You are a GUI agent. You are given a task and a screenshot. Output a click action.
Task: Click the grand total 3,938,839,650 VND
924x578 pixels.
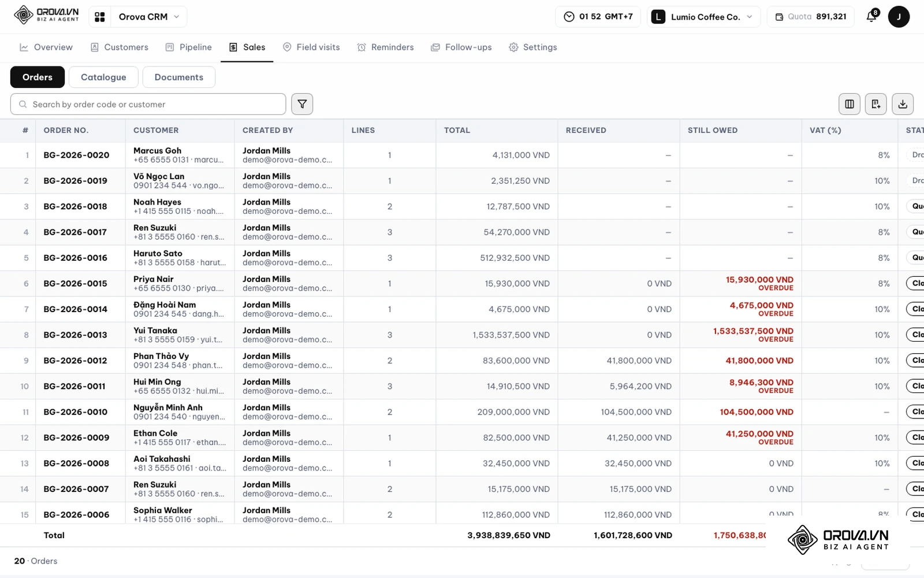pyautogui.click(x=509, y=536)
